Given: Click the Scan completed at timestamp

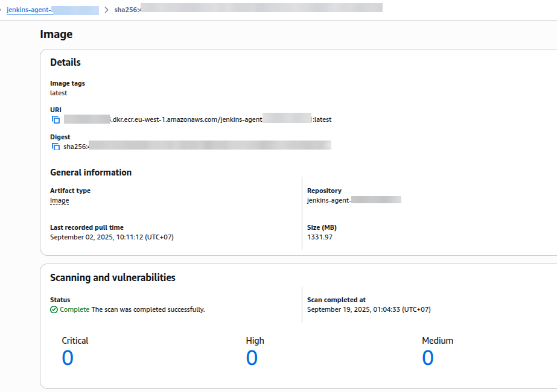Looking at the screenshot, I should [369, 309].
